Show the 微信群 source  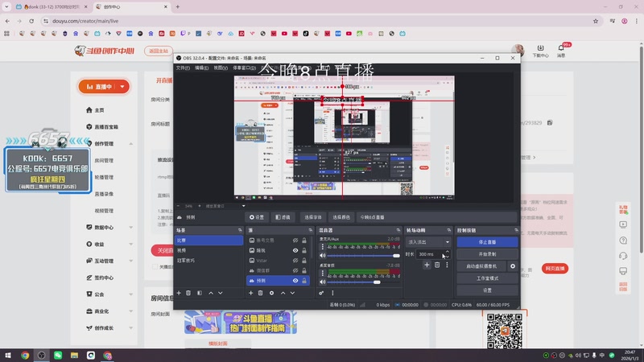tap(295, 270)
